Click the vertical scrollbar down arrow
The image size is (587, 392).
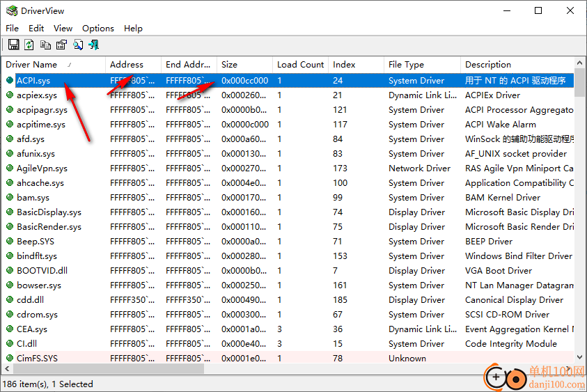[x=579, y=357]
